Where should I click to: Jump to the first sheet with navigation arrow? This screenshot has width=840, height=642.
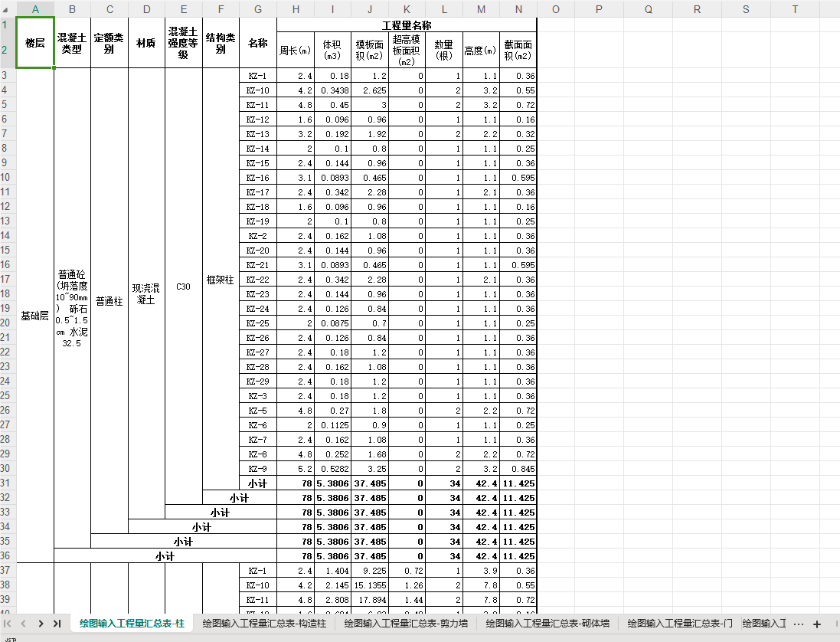[8, 624]
